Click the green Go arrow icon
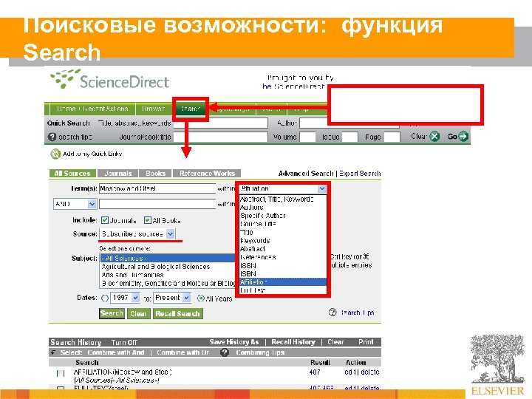The image size is (532, 399). (x=463, y=137)
